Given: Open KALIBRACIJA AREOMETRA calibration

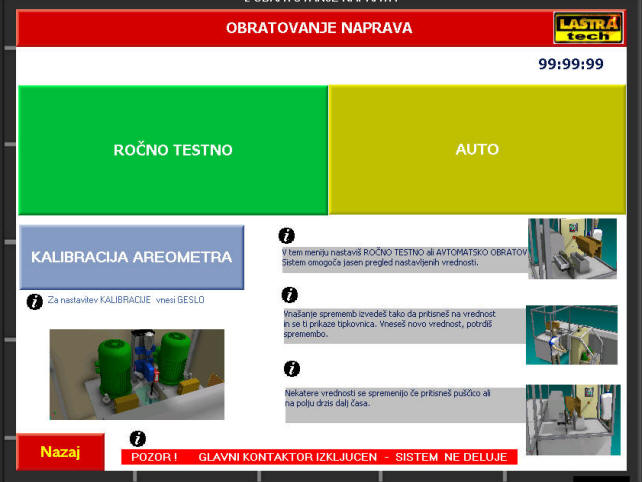Looking at the screenshot, I should pyautogui.click(x=131, y=257).
